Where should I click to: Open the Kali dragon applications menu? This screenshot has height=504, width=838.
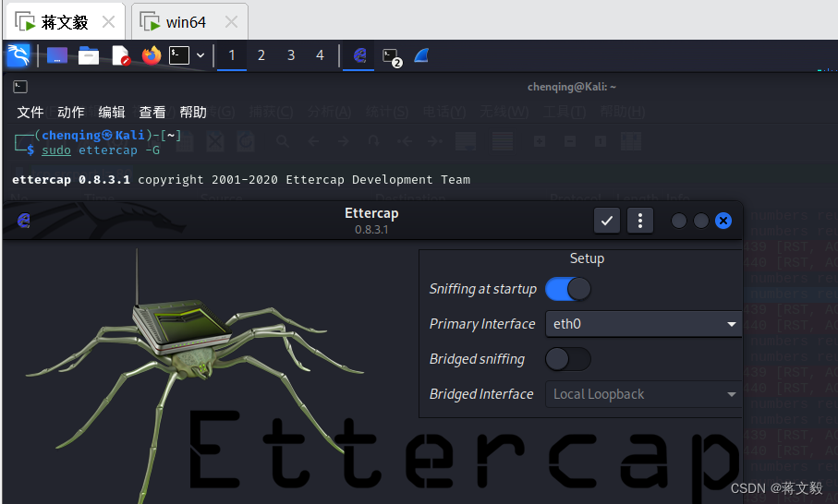point(18,55)
